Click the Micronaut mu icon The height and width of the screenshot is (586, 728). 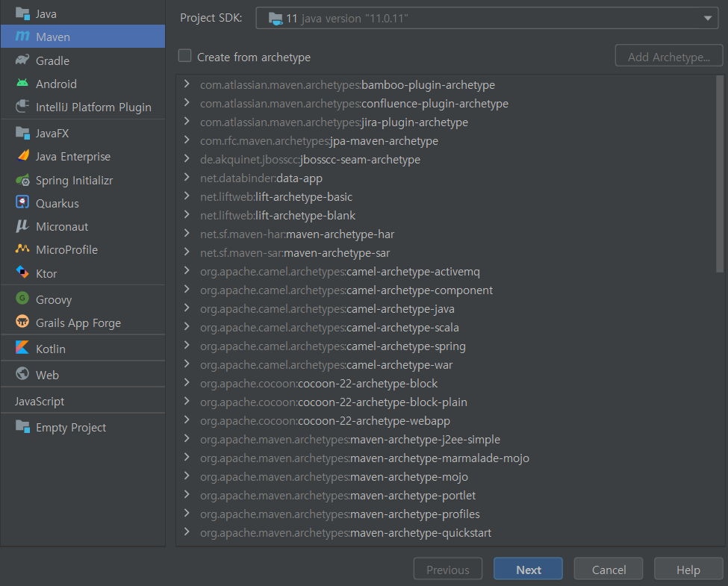point(22,226)
